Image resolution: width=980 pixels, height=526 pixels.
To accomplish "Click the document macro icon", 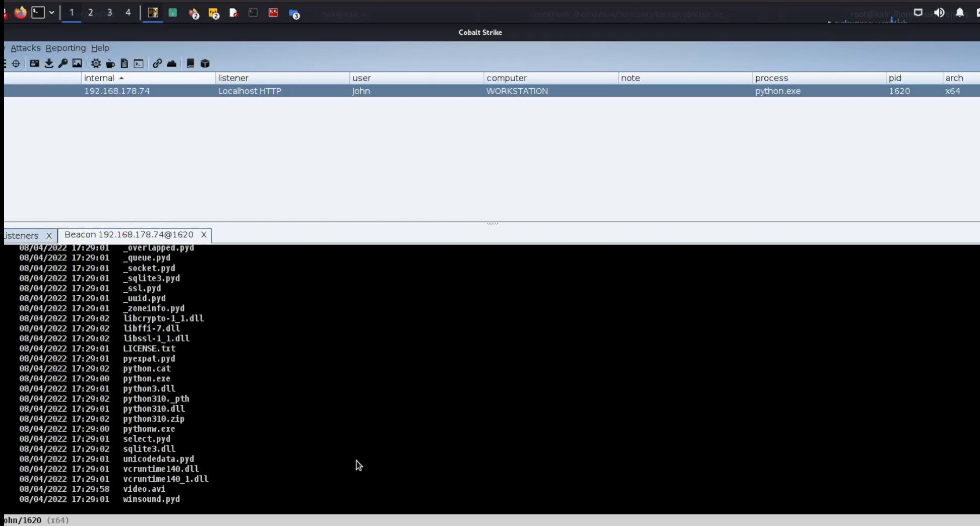I will [125, 63].
